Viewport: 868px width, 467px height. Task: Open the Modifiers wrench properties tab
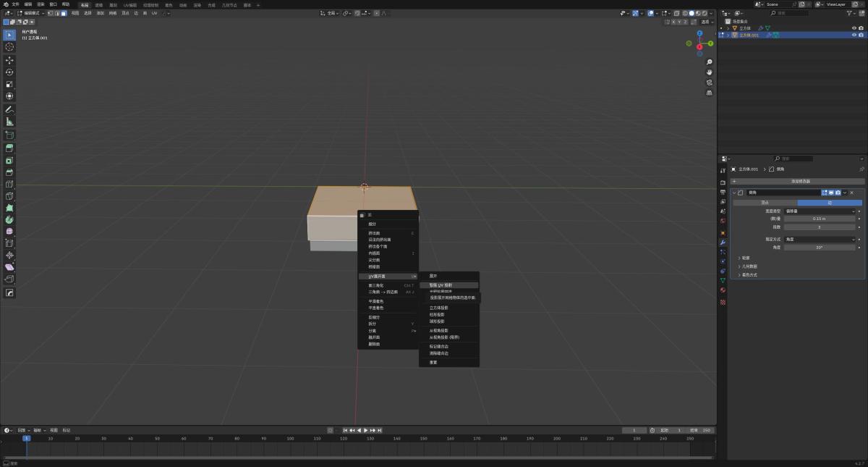(723, 242)
